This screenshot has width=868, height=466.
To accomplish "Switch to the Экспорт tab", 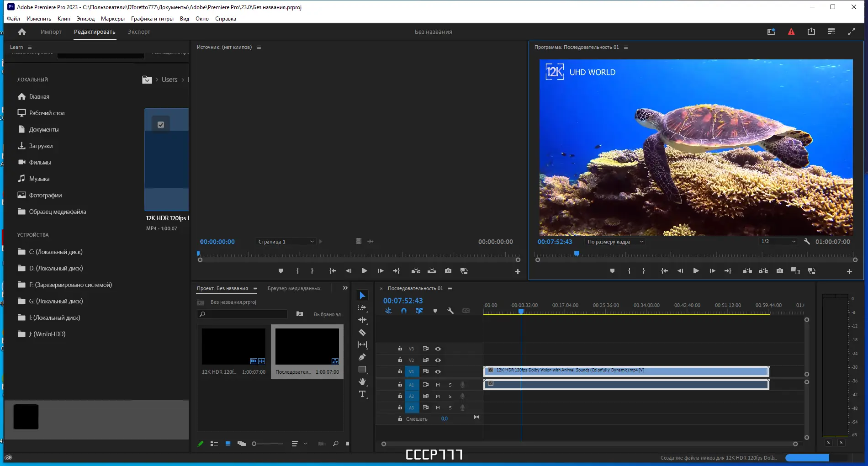I will coord(139,32).
